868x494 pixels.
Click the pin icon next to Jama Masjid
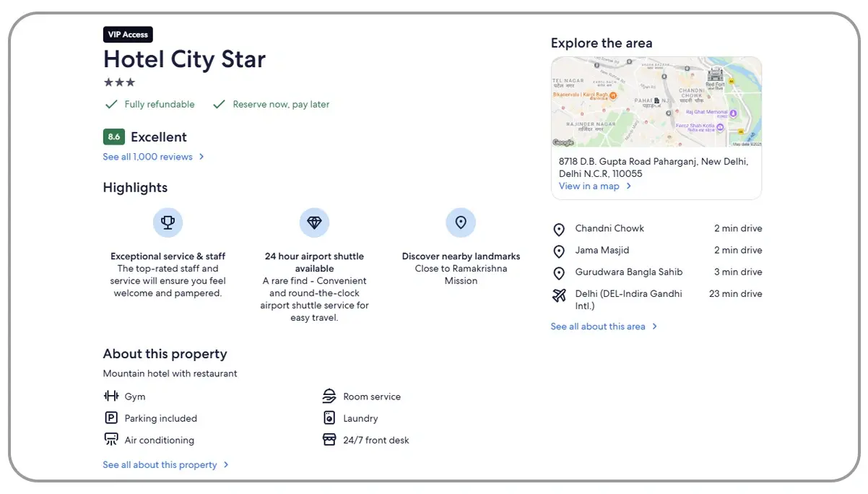tap(559, 251)
